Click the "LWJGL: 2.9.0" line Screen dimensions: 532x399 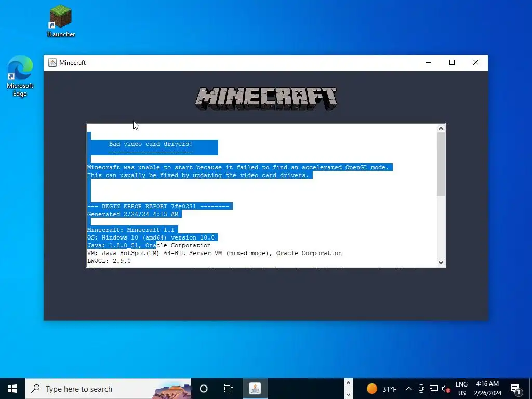pos(109,261)
